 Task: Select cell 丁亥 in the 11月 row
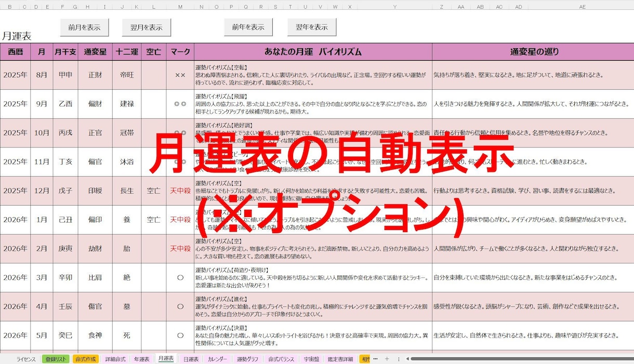click(x=65, y=161)
